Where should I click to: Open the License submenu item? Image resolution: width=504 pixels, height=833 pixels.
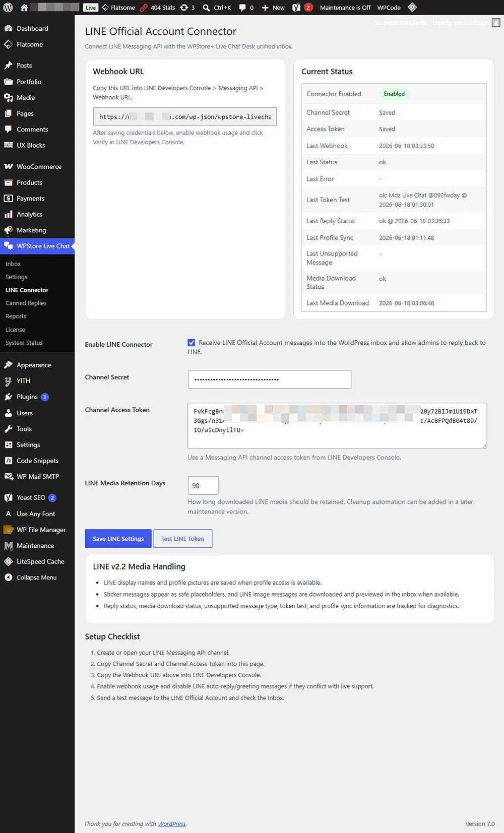coord(15,330)
